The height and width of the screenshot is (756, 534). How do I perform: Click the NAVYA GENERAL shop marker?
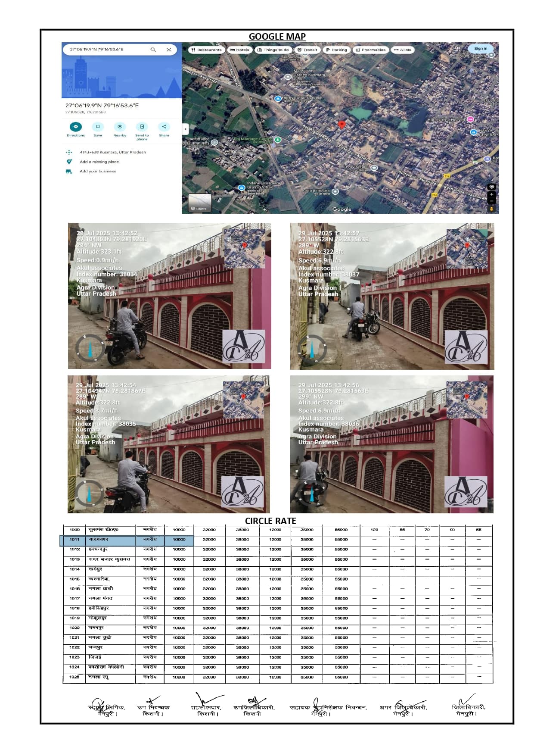point(474,132)
